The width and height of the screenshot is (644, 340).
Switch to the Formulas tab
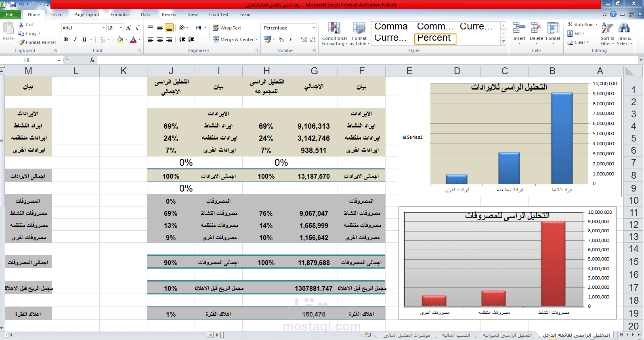(120, 15)
